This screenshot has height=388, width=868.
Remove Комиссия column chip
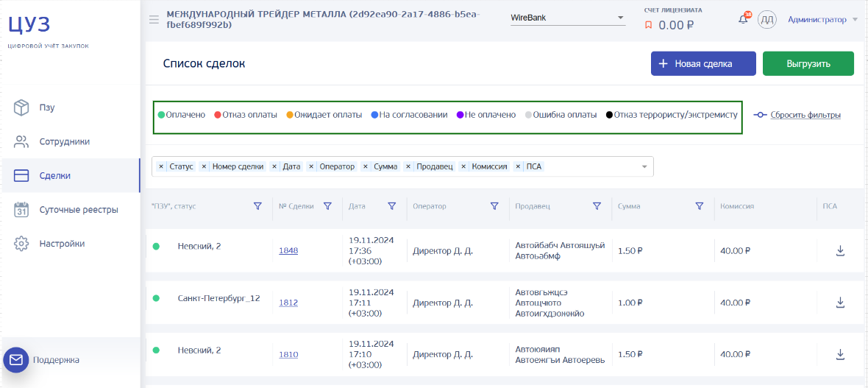[463, 166]
